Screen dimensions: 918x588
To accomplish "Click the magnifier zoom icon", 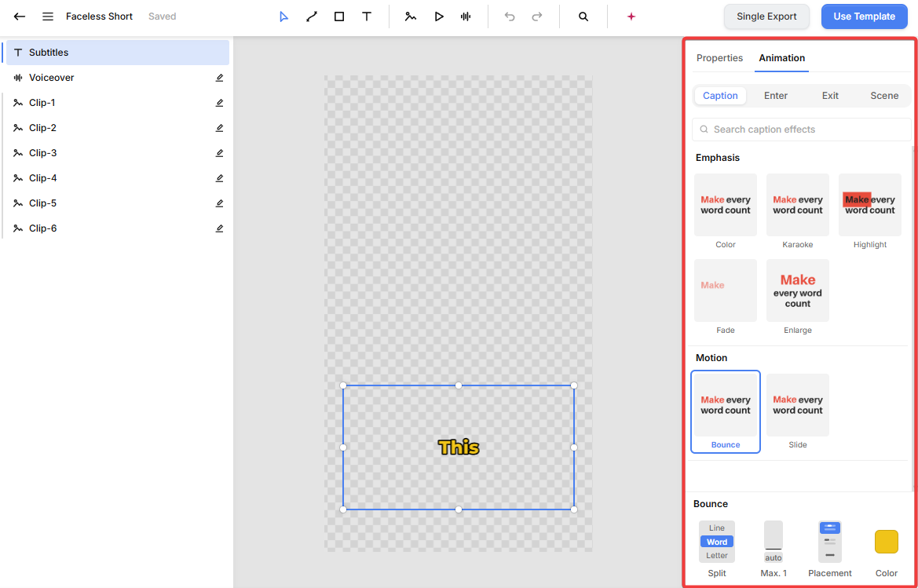I will pyautogui.click(x=583, y=16).
